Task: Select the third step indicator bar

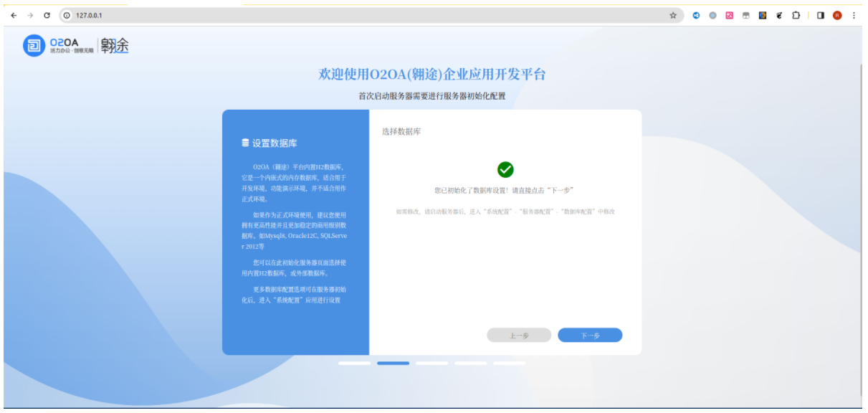Action: tap(431, 363)
